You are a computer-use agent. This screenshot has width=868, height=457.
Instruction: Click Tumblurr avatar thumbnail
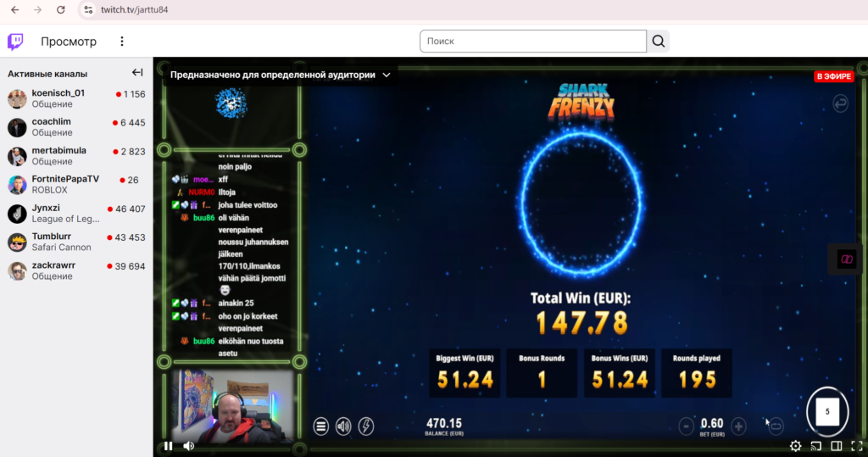[x=17, y=242]
